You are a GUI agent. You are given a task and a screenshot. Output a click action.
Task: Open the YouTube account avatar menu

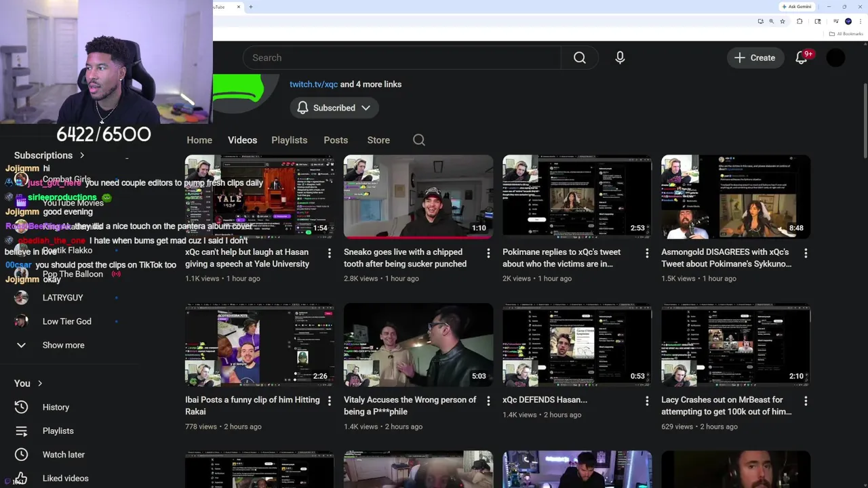point(836,58)
